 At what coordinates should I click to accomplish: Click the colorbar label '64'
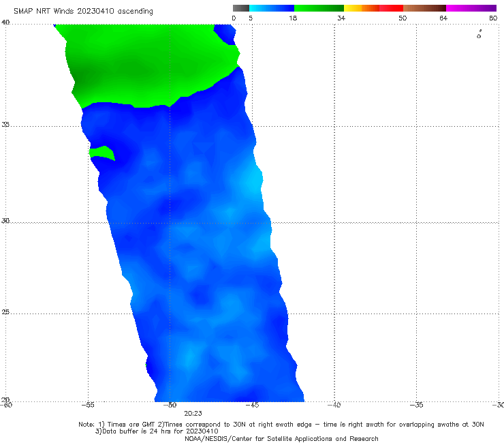coord(443,18)
